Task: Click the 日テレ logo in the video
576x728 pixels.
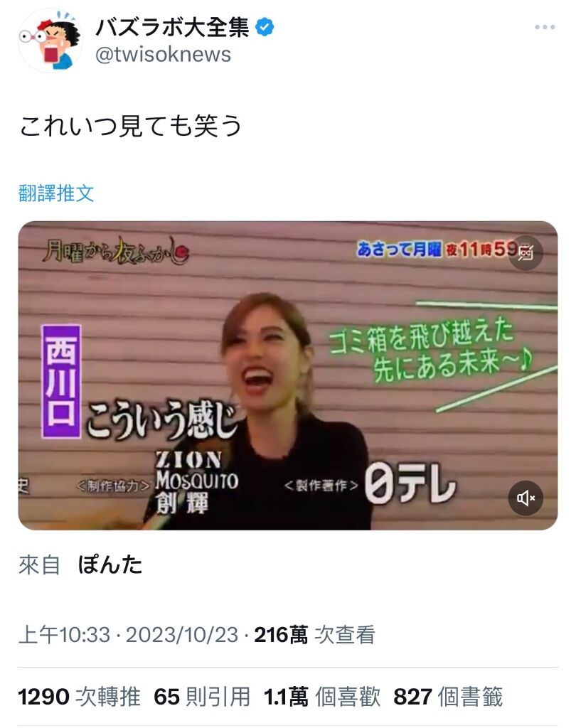Action: pyautogui.click(x=410, y=485)
